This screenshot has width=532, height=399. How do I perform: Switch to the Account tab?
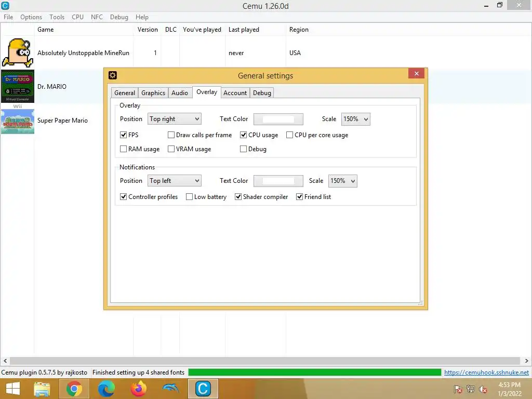235,93
